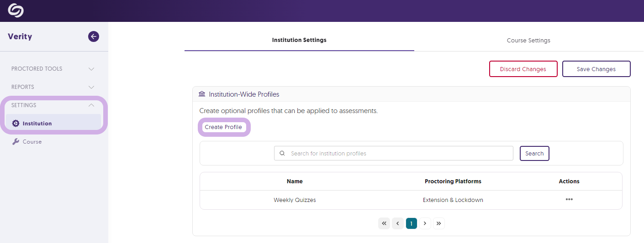Click the magnifier icon in search field
Viewport: 644px width, 243px height.
pos(282,153)
